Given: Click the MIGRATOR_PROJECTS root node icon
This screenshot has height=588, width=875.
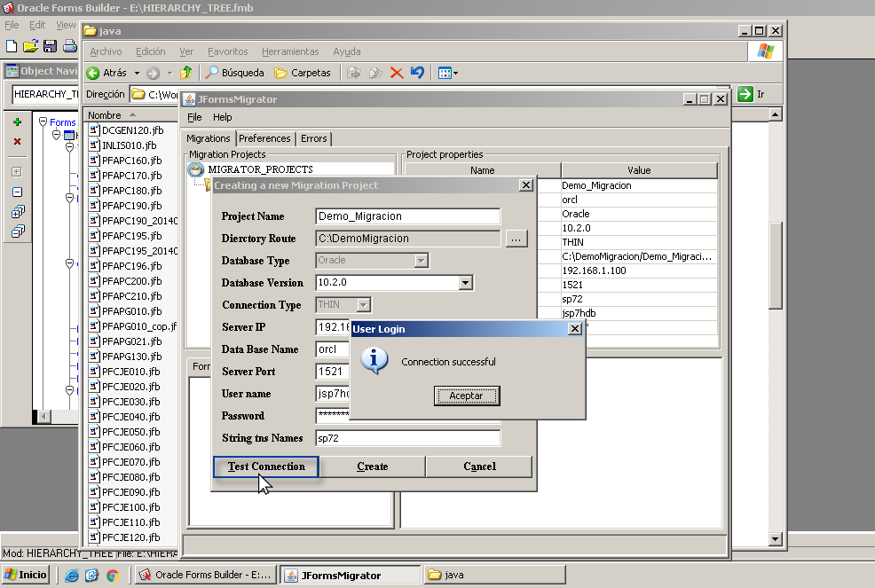Looking at the screenshot, I should tap(195, 169).
